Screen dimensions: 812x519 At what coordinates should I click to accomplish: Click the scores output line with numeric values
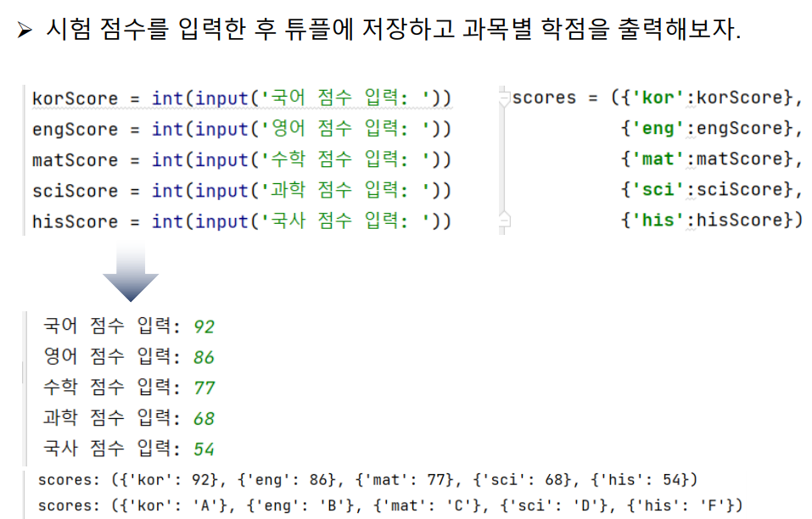point(367,480)
